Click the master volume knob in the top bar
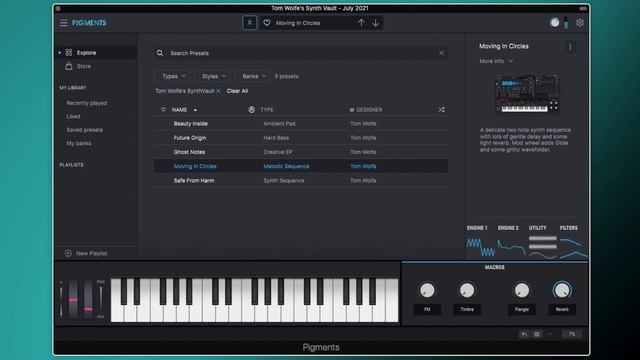 tap(554, 23)
